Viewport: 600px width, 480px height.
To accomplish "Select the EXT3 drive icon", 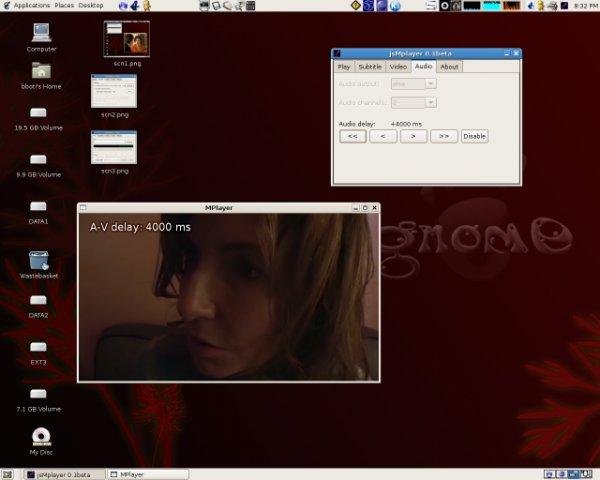I will click(38, 347).
